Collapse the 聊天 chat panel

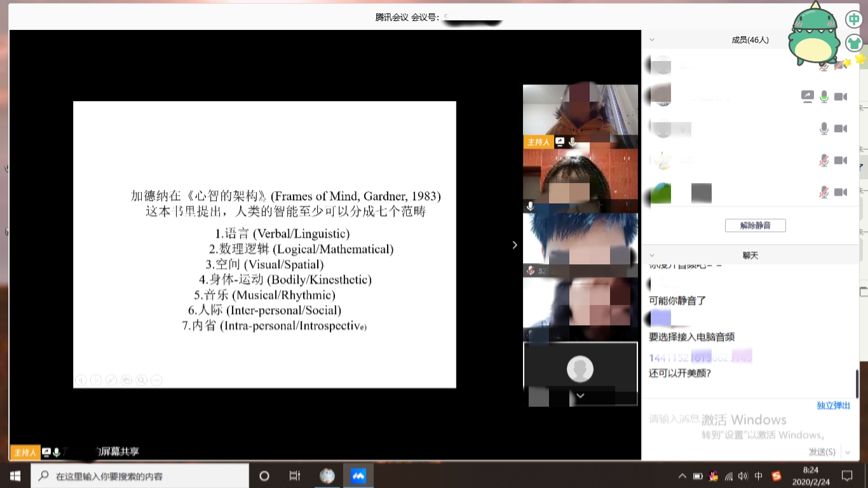(651, 255)
